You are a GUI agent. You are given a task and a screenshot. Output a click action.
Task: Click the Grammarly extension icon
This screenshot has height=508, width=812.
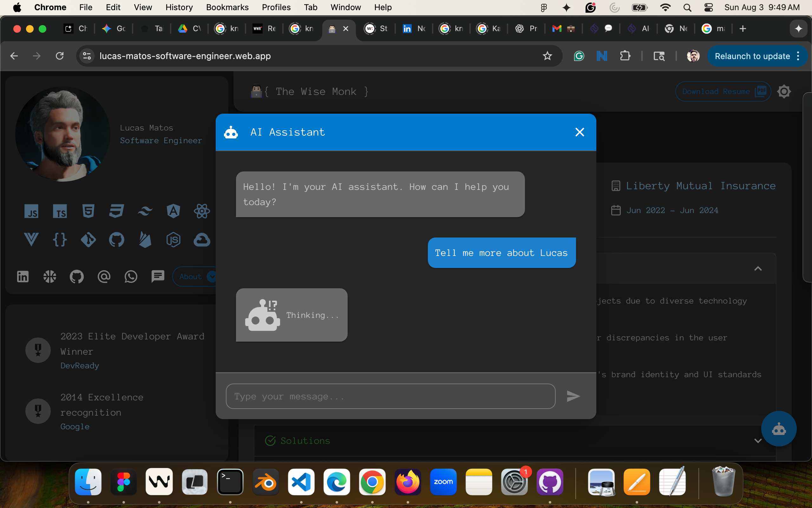click(x=579, y=56)
